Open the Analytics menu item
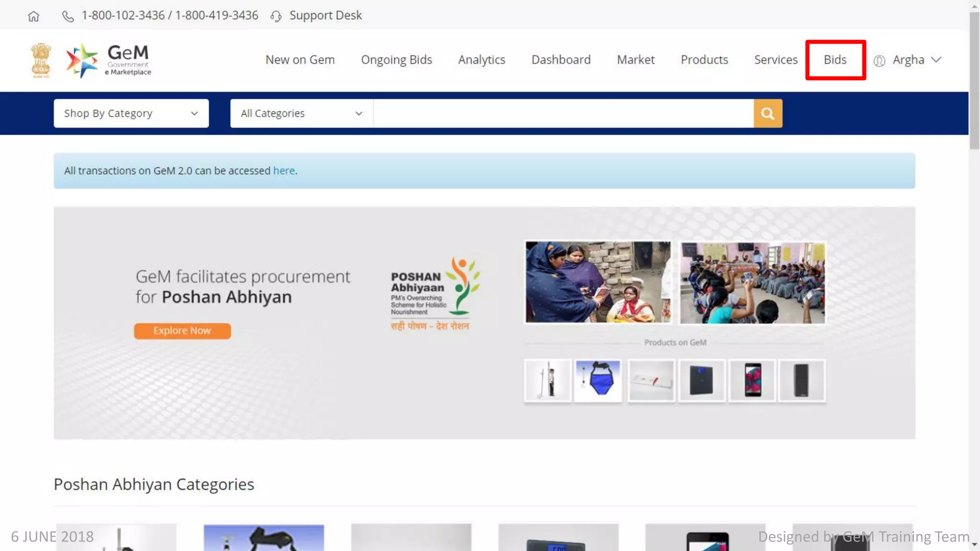Viewport: 980px width, 551px height. pos(481,60)
